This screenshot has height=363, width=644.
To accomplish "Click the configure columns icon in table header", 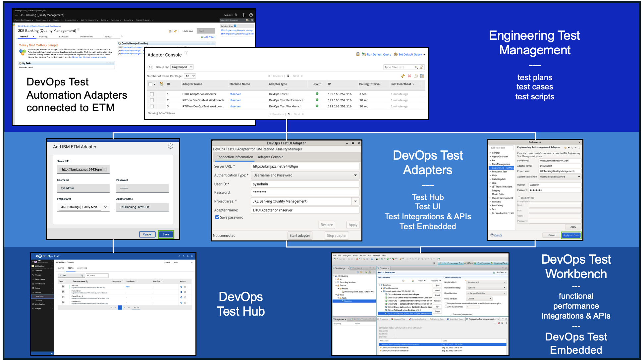I will [x=161, y=84].
